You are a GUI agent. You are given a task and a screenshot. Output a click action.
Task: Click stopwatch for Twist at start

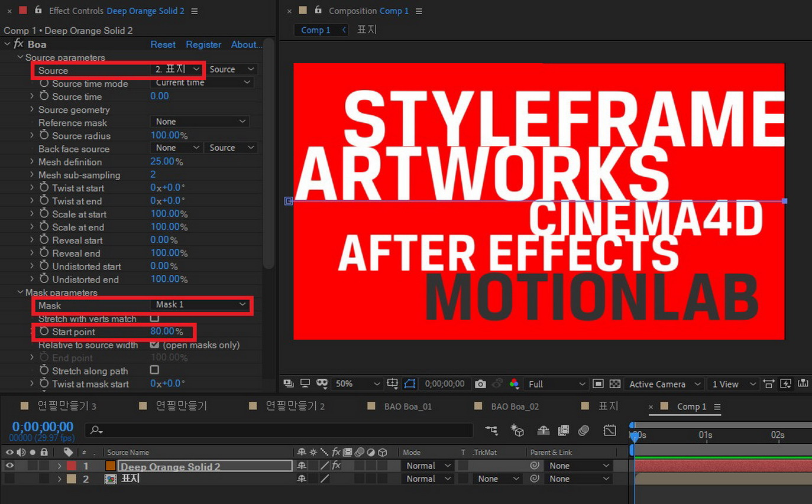pyautogui.click(x=44, y=187)
